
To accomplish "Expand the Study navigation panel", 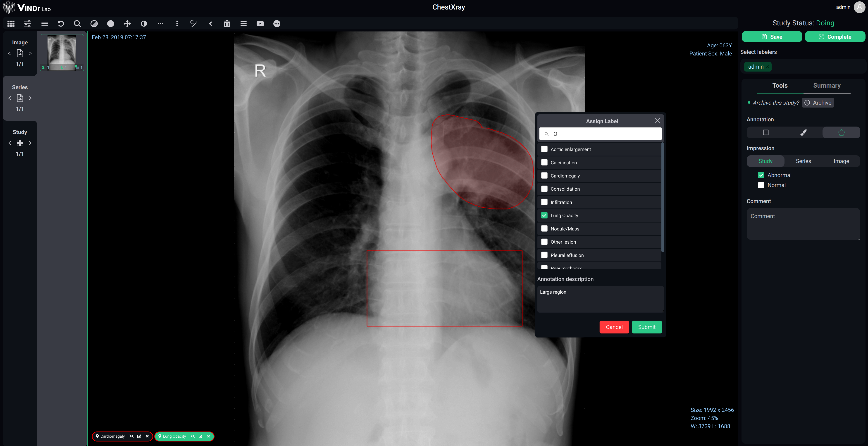I will click(20, 143).
